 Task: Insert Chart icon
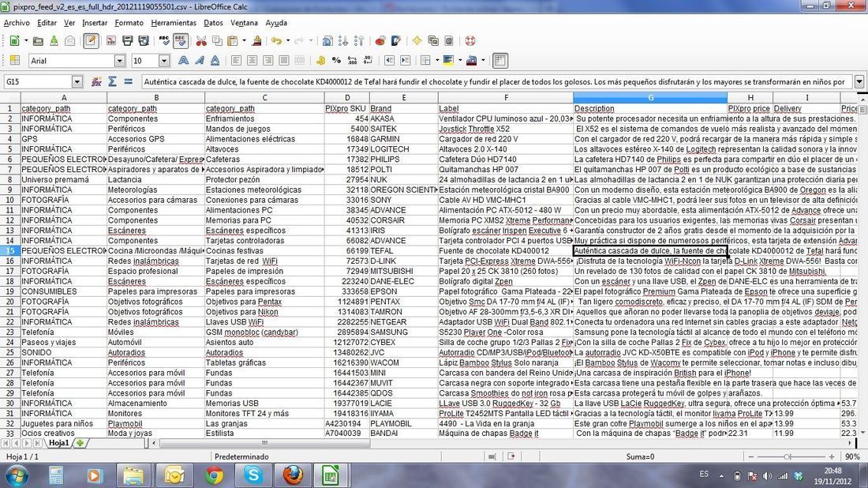[380, 40]
